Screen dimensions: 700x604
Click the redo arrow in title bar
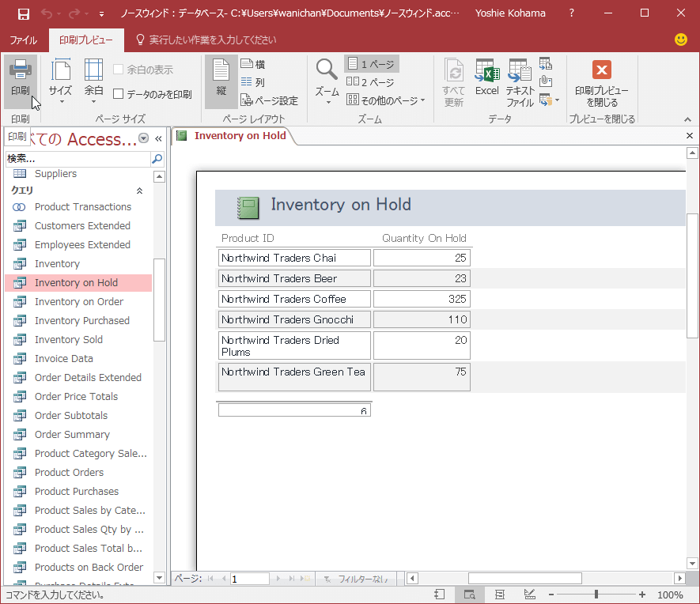74,13
